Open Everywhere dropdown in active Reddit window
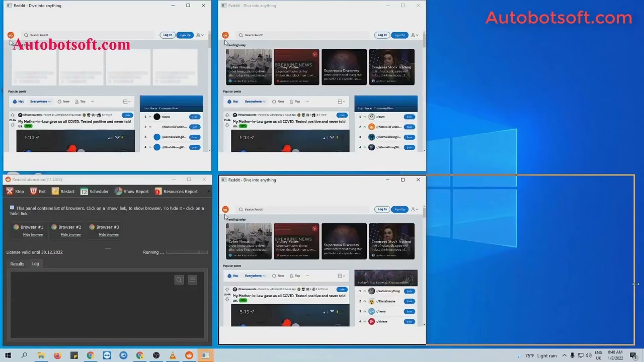 (255, 276)
